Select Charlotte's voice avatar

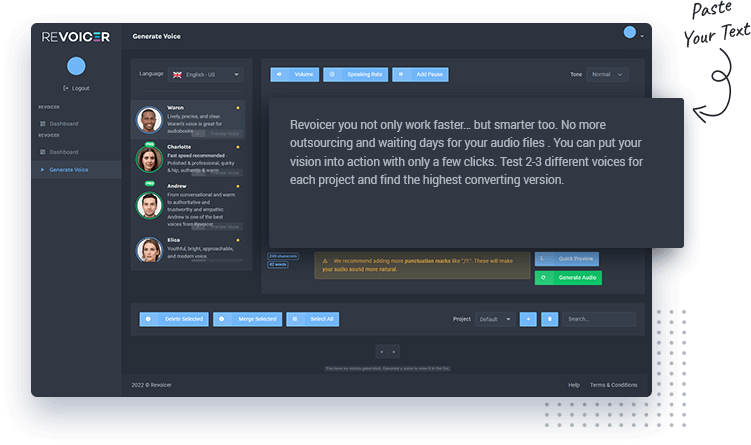149,158
